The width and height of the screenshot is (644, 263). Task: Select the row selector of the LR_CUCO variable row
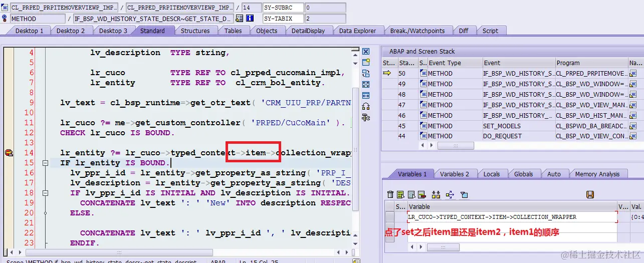point(389,217)
